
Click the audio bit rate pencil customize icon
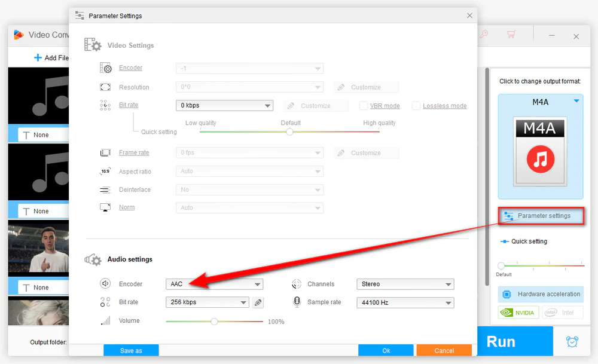(258, 302)
